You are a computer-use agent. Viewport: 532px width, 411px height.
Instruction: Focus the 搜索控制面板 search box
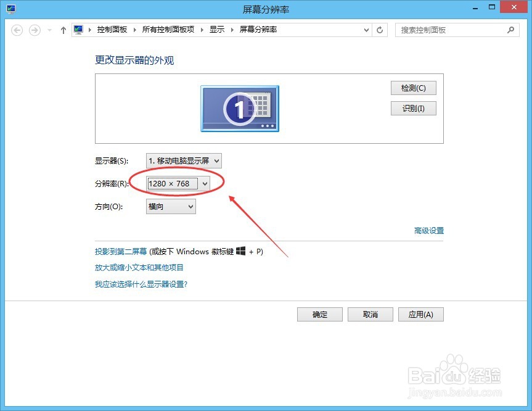[457, 30]
